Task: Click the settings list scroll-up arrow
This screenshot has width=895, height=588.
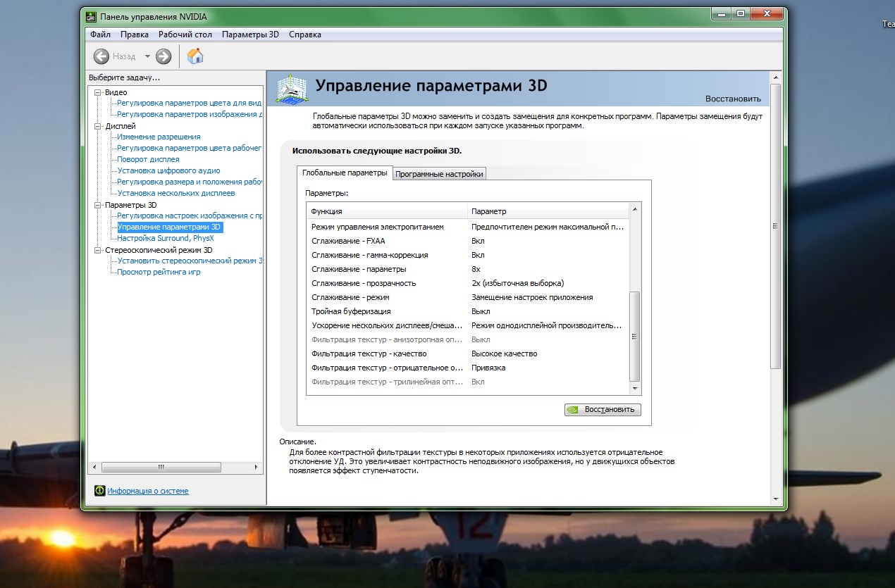Action: (635, 209)
